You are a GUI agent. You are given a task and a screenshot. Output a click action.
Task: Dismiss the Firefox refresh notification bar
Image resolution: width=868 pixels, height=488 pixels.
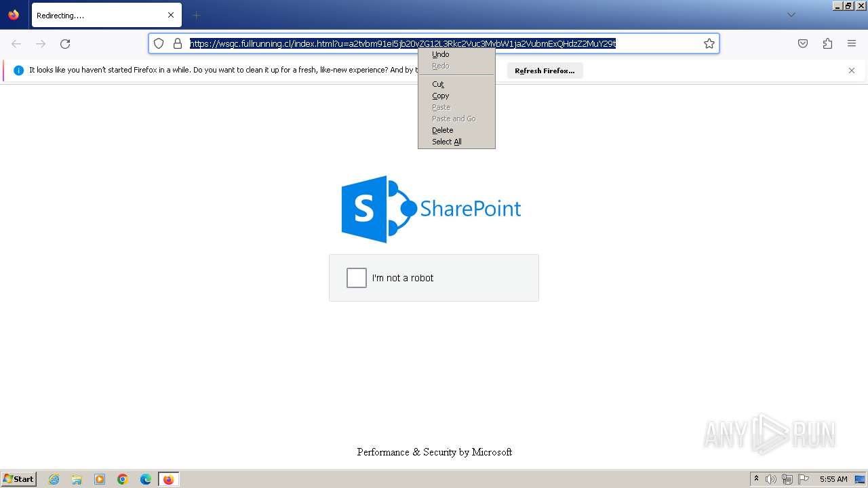[852, 70]
